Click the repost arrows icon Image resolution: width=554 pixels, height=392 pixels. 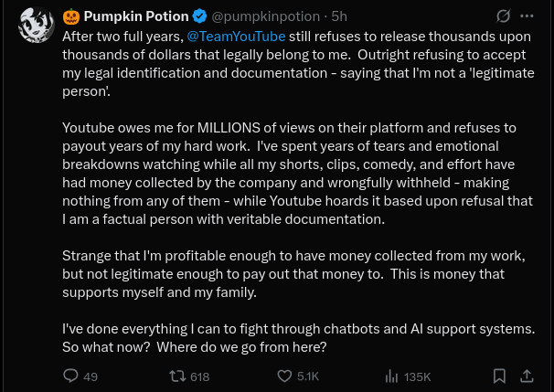(x=178, y=376)
